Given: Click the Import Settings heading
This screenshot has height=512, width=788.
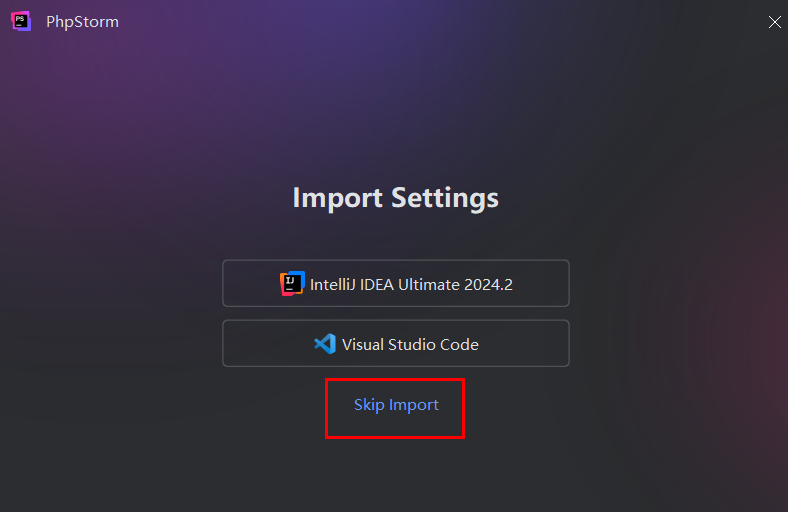Looking at the screenshot, I should (396, 197).
